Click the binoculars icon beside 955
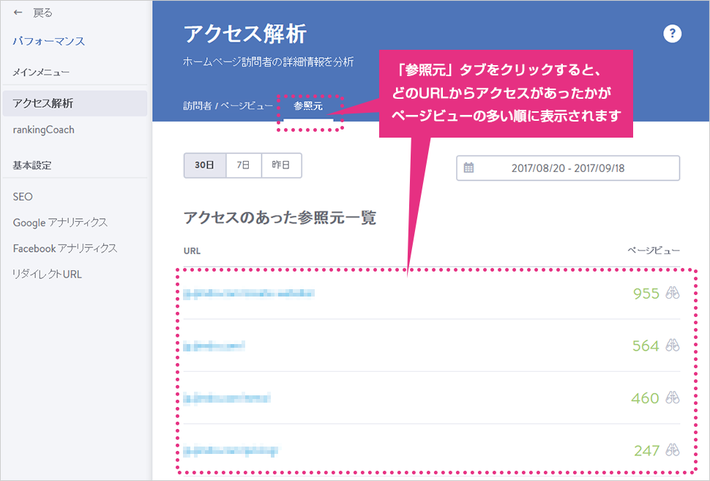The image size is (710, 481). coord(672,293)
